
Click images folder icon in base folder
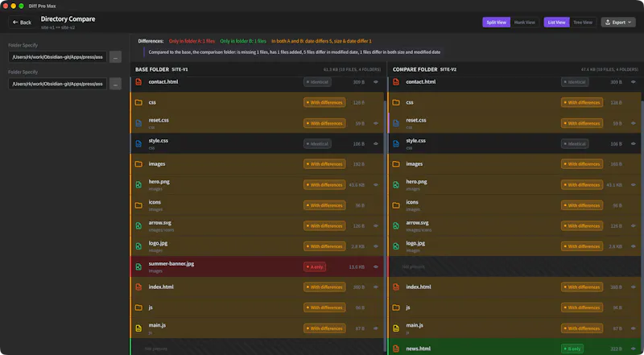[x=138, y=164]
